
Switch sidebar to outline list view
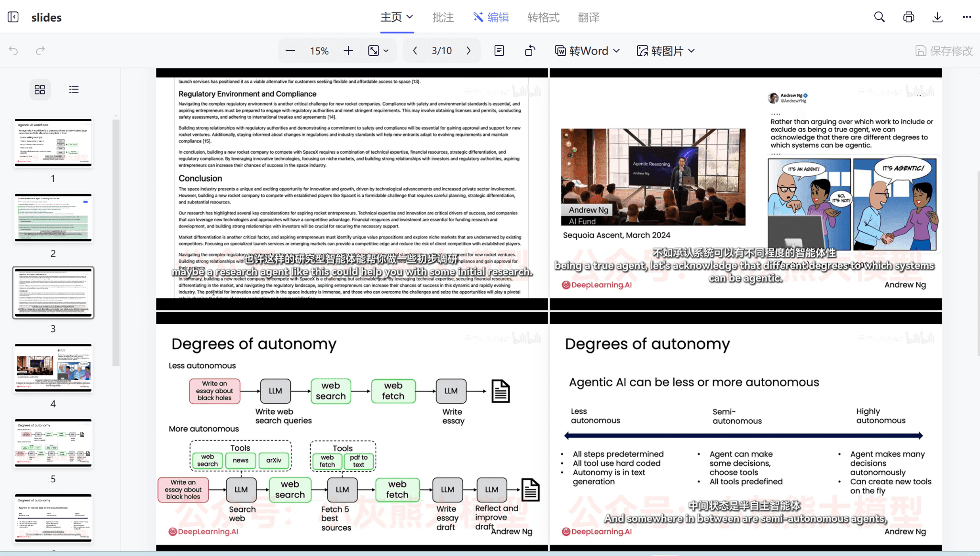tap(74, 90)
